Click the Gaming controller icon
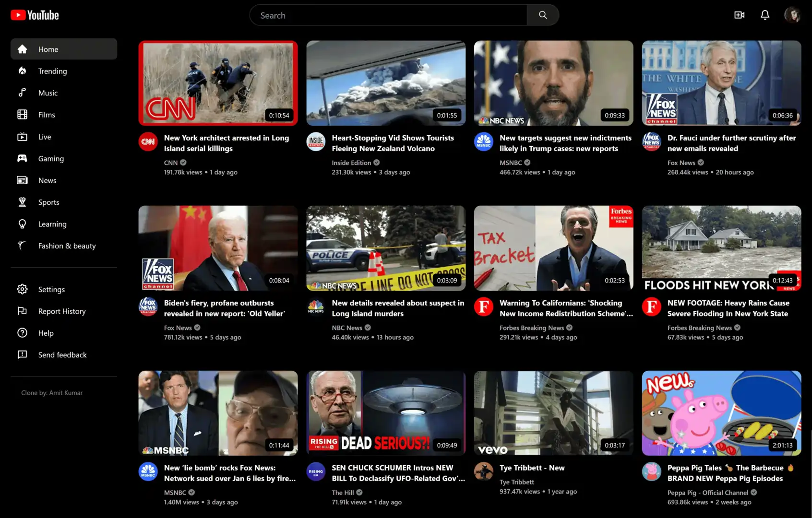812x518 pixels. tap(22, 158)
